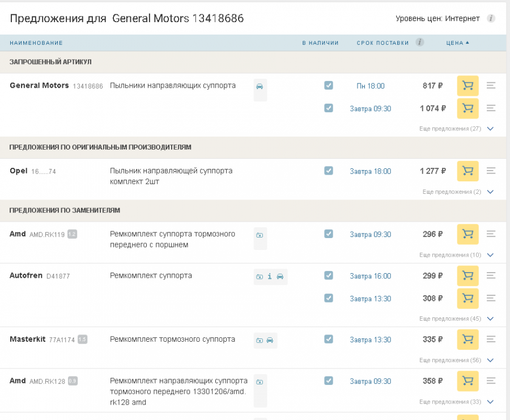Open details menu for Autofren 308 ₽ offer

click(491, 298)
